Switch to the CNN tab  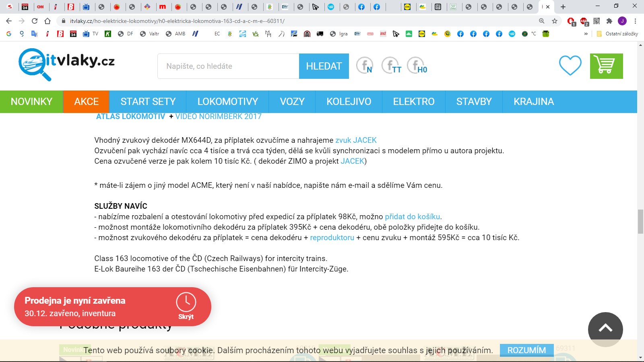coord(40,7)
